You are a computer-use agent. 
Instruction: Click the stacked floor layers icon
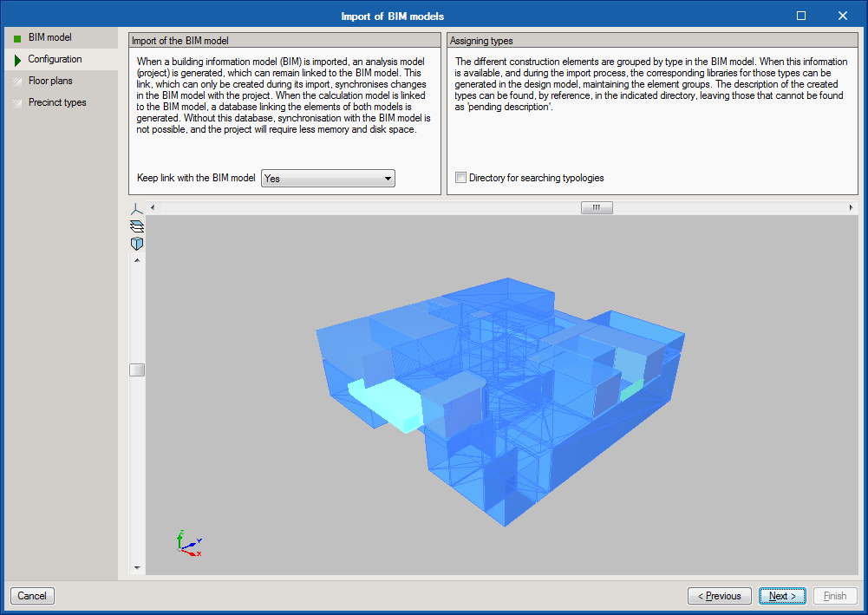click(136, 226)
